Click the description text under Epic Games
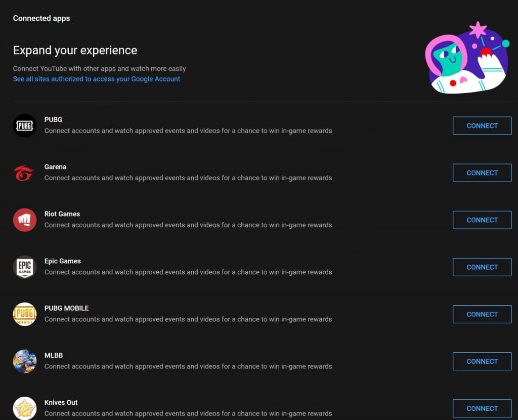The image size is (518, 420). (x=188, y=272)
